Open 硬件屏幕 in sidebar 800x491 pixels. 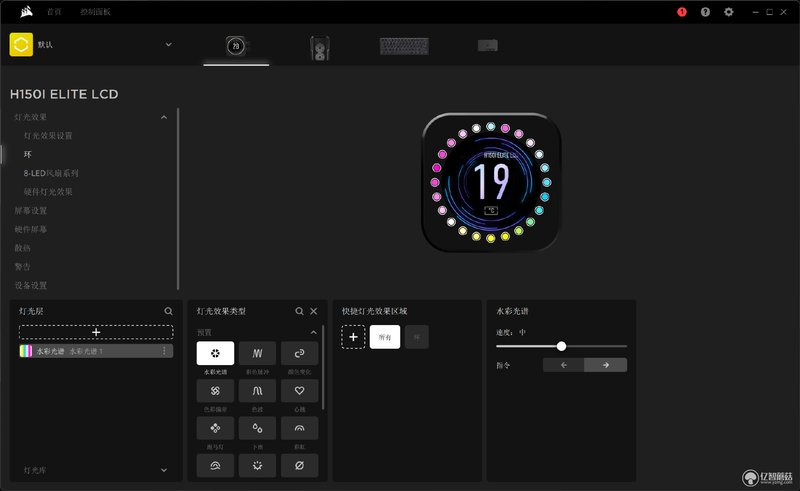[31, 229]
